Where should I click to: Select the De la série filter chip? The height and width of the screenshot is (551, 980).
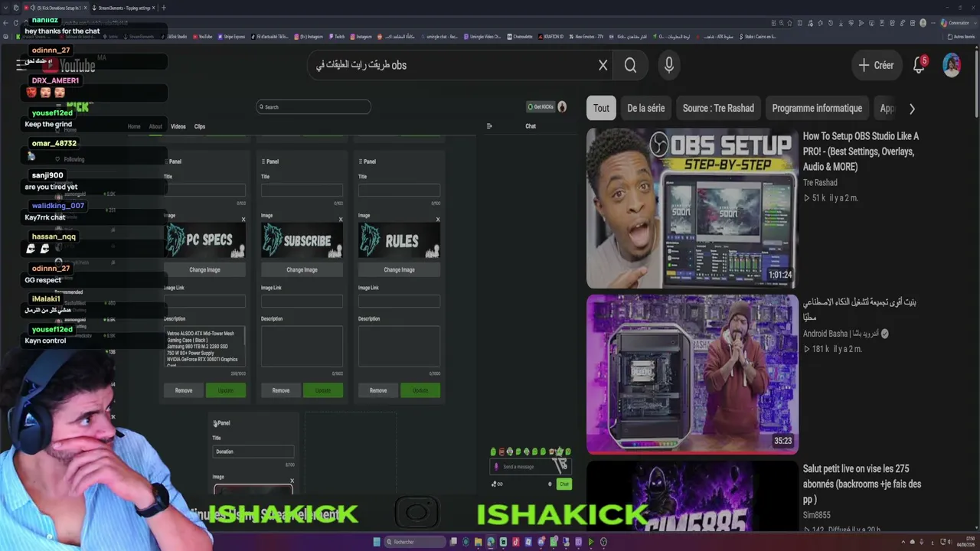click(646, 108)
